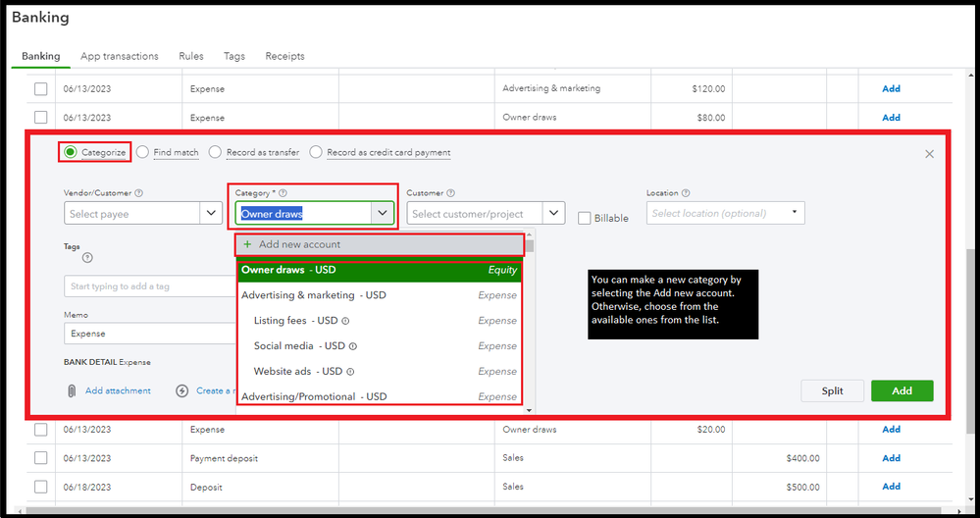The height and width of the screenshot is (518, 980).
Task: Select the Categorize radio button
Action: (x=70, y=152)
